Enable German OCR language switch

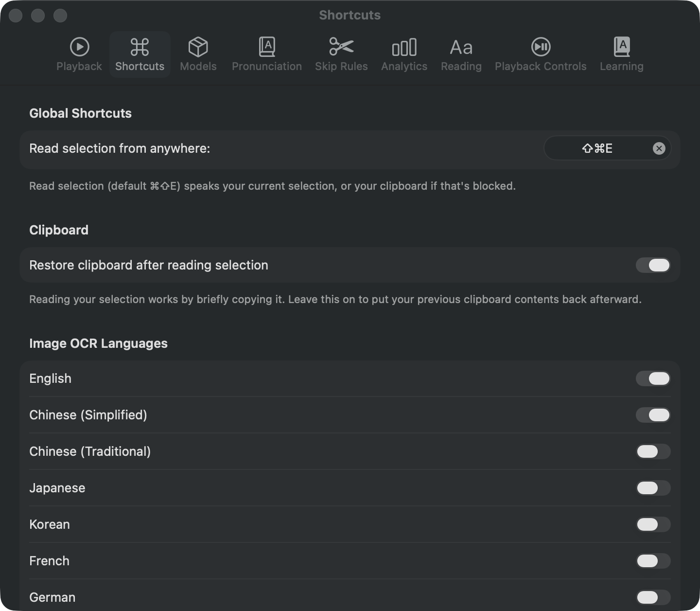tap(653, 597)
